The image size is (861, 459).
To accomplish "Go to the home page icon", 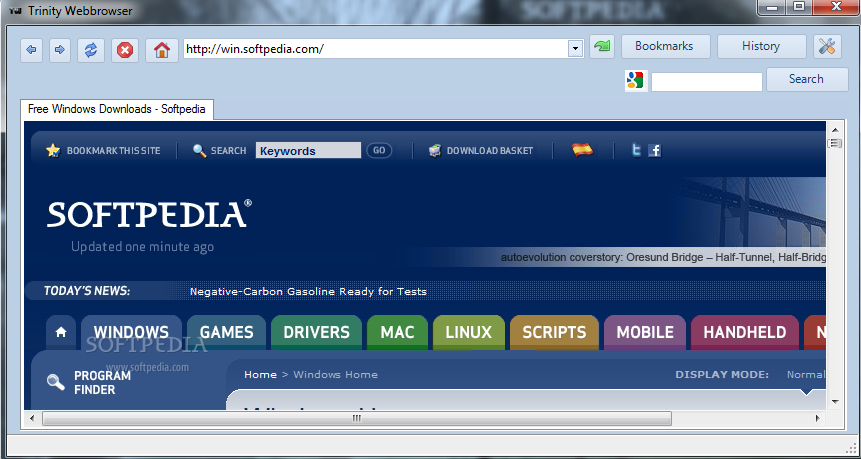I will [162, 51].
